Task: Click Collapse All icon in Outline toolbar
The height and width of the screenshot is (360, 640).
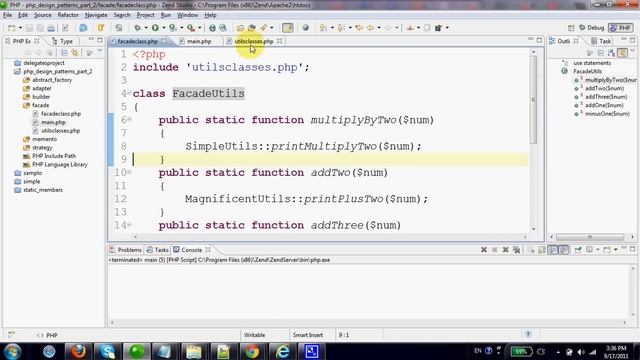Action: pyautogui.click(x=601, y=53)
